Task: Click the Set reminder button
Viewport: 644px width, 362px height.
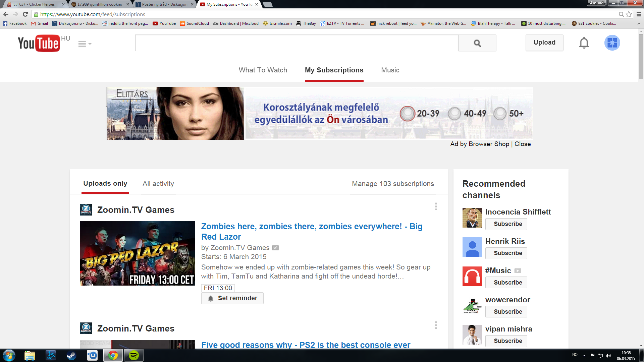Action: coord(232,298)
